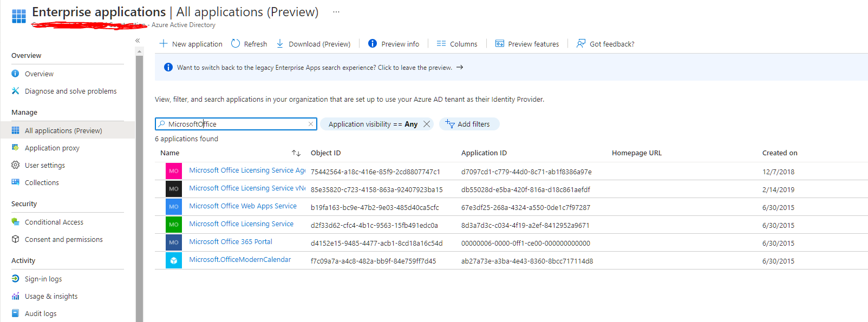Click the green MO icon for Licensing Service

[x=174, y=225]
